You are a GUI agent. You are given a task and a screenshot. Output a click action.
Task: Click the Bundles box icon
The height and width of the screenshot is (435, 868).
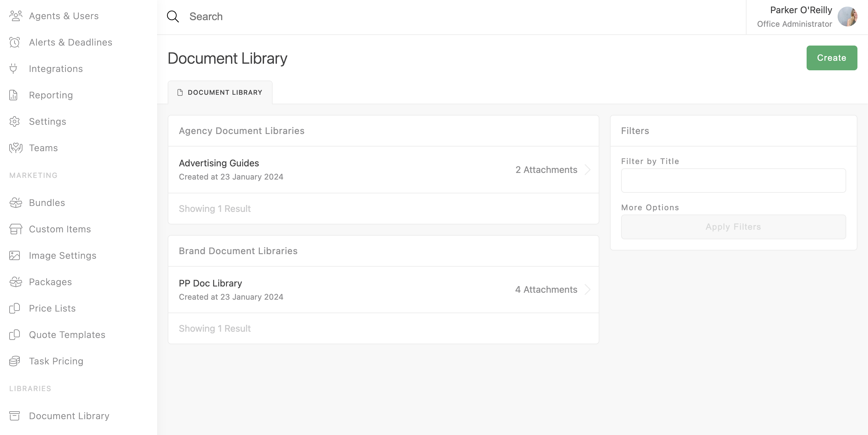(x=16, y=203)
